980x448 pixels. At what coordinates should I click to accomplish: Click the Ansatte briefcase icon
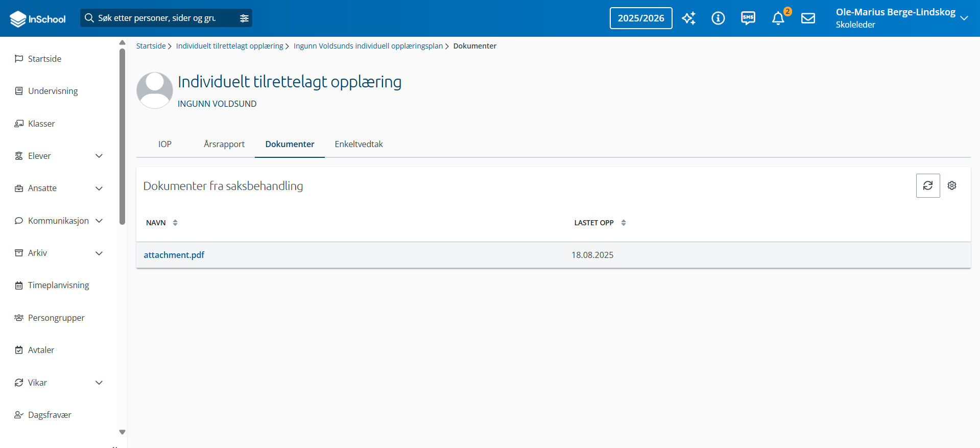[x=19, y=188]
